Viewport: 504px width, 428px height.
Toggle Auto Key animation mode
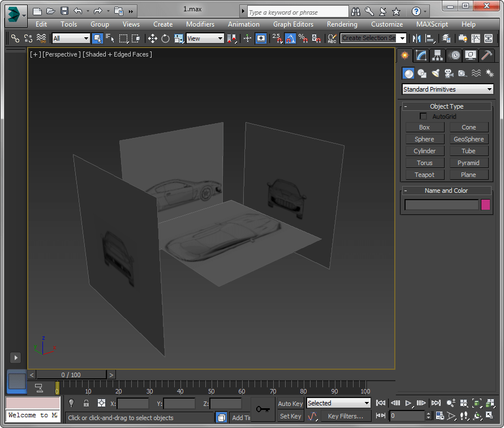pyautogui.click(x=290, y=404)
